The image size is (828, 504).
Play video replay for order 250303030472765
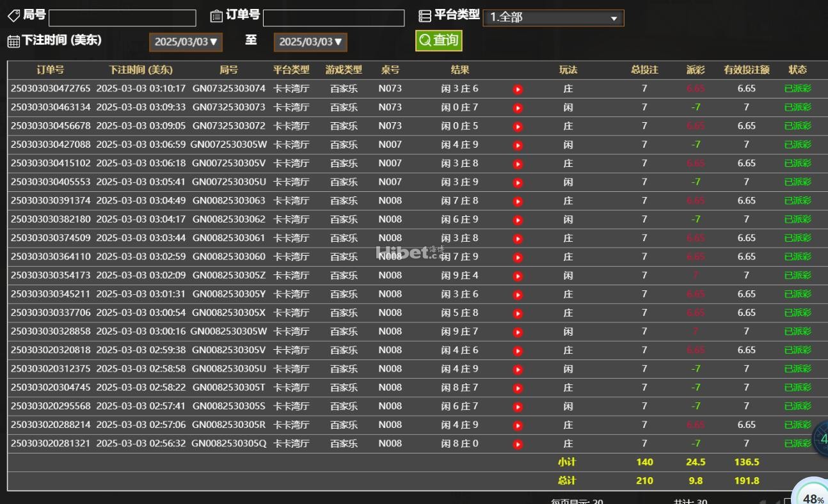(x=518, y=90)
